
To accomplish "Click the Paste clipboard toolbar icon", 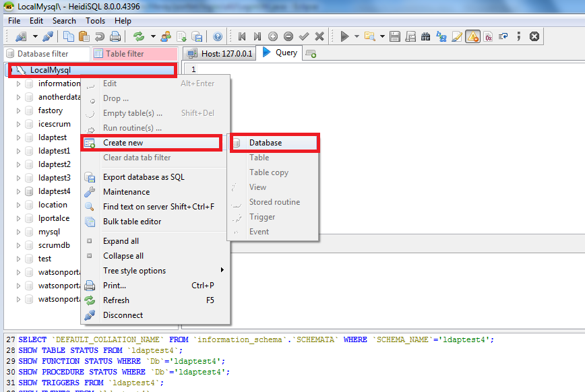I will click(x=84, y=36).
